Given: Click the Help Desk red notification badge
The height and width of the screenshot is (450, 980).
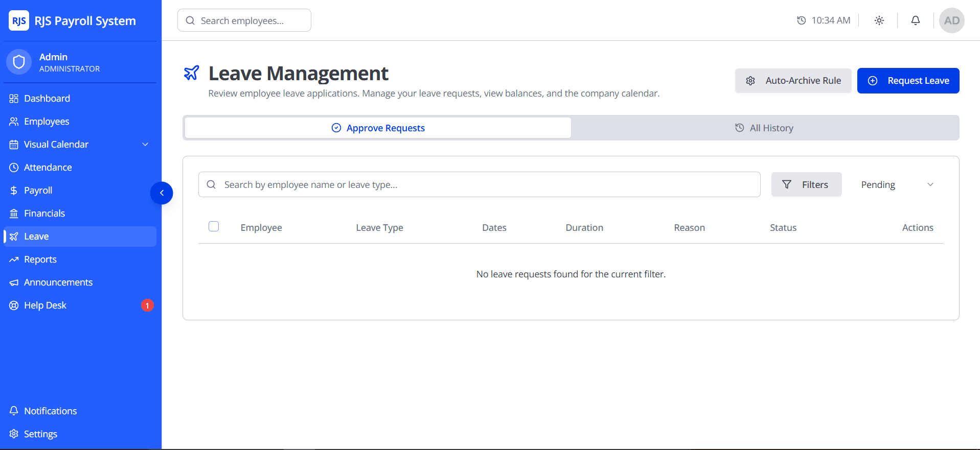Looking at the screenshot, I should click(x=147, y=305).
